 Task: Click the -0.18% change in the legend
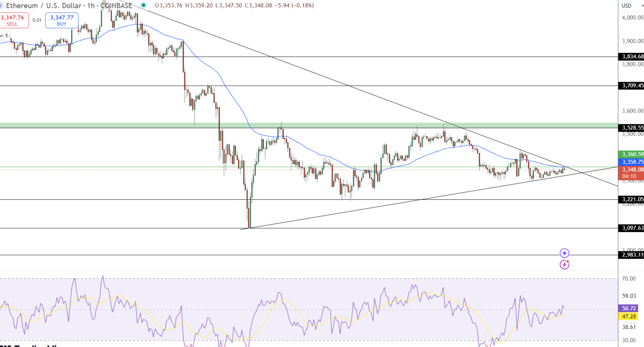303,5
